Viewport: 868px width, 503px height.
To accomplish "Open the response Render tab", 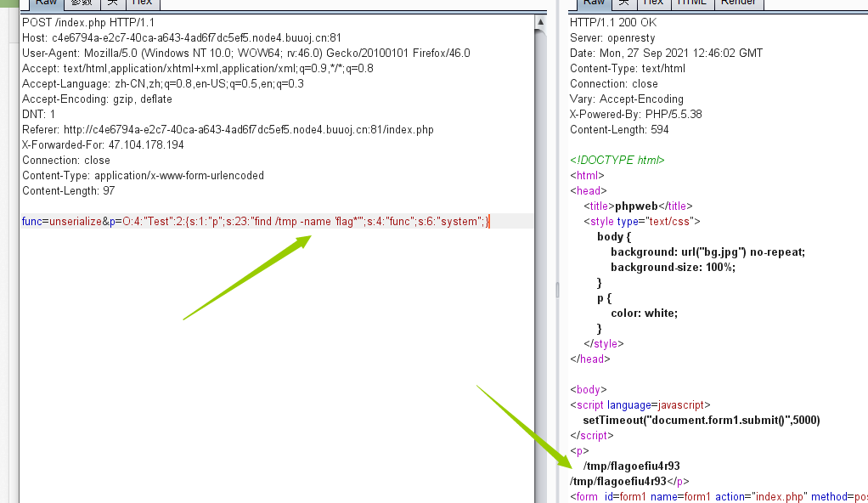I will coord(738,3).
